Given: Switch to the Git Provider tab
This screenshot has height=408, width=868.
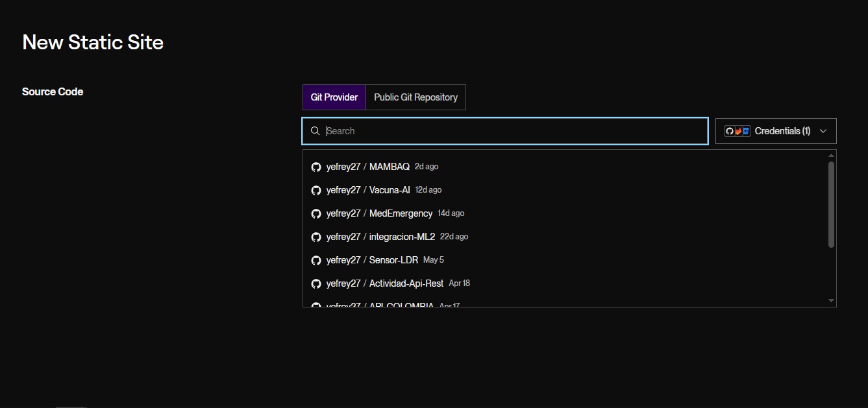Looking at the screenshot, I should click(334, 97).
